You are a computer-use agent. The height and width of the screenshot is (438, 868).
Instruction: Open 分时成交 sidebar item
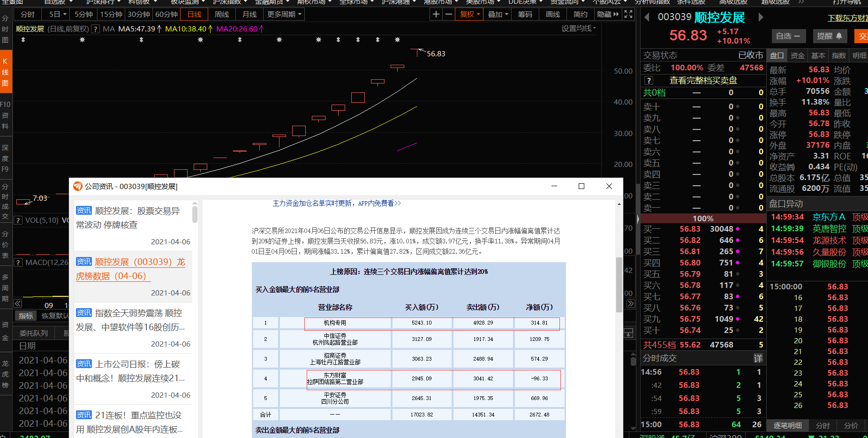5,201
